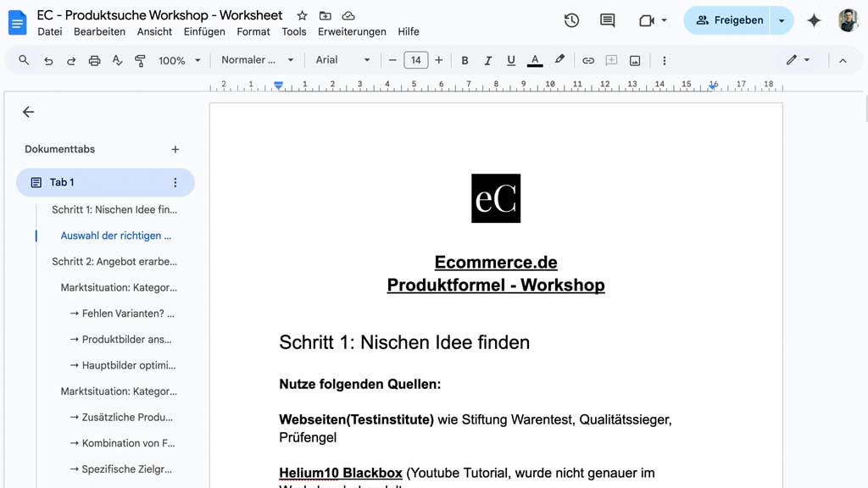
Task: Open the Einfügen menu
Action: (x=204, y=31)
